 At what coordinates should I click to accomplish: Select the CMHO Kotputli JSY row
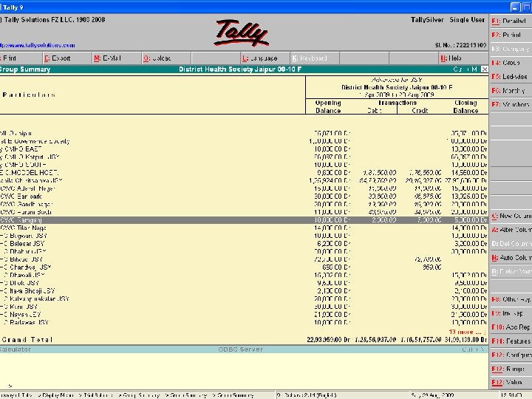click(x=244, y=157)
